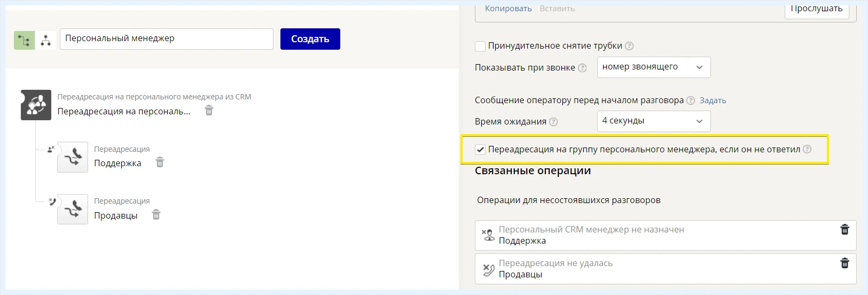Open help for Показывать при звонке
Screen dimensions: 868x295
tap(582, 68)
